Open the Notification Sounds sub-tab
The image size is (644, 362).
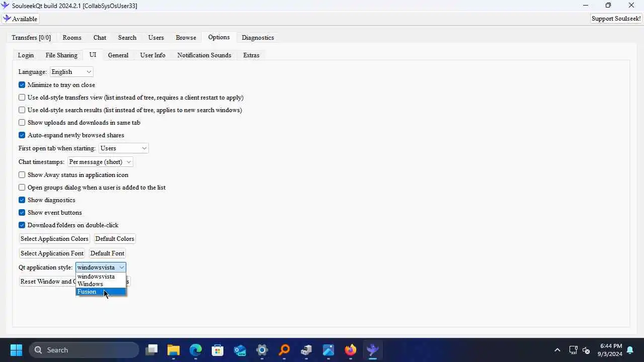pos(204,55)
